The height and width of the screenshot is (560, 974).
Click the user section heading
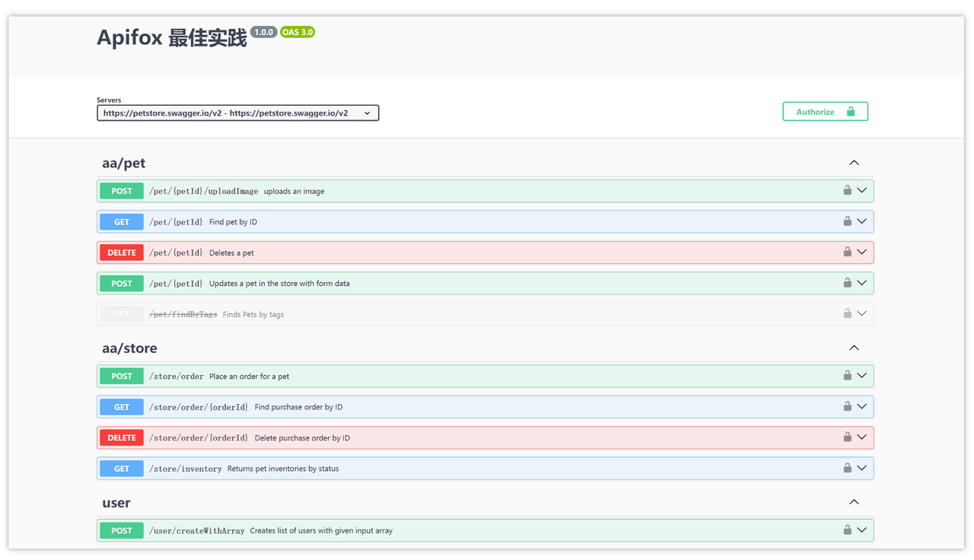pos(116,503)
